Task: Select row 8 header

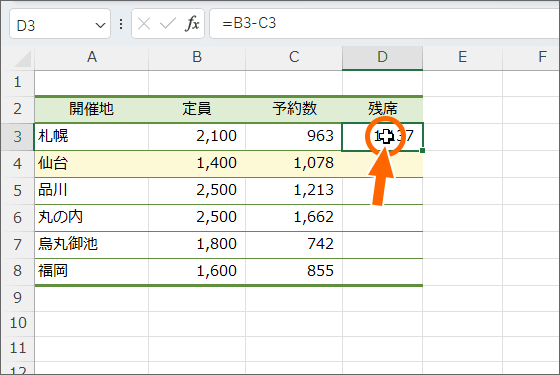Action: point(18,271)
